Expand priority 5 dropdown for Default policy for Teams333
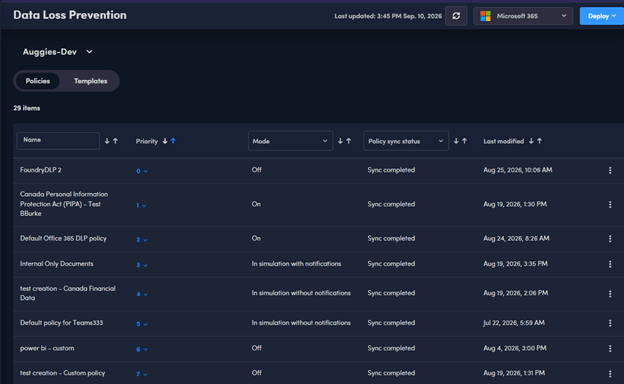Screen dimensions: 624x384 [x=142, y=324]
